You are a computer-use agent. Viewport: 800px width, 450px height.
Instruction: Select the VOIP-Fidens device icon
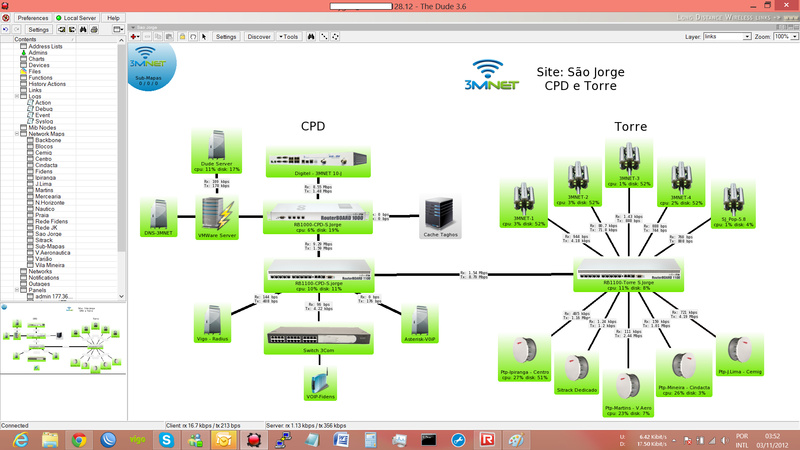(320, 384)
